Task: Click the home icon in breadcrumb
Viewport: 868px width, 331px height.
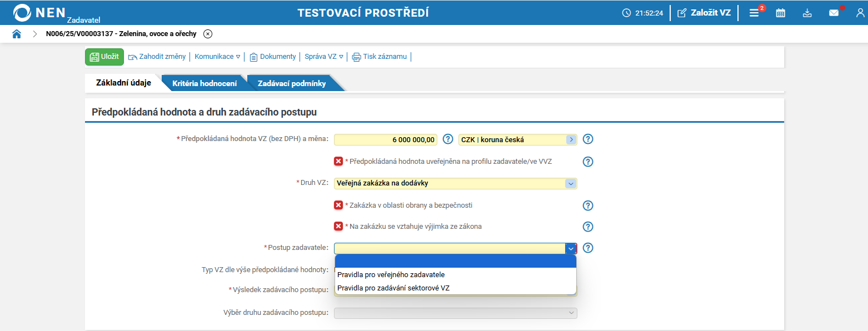Action: pos(17,34)
